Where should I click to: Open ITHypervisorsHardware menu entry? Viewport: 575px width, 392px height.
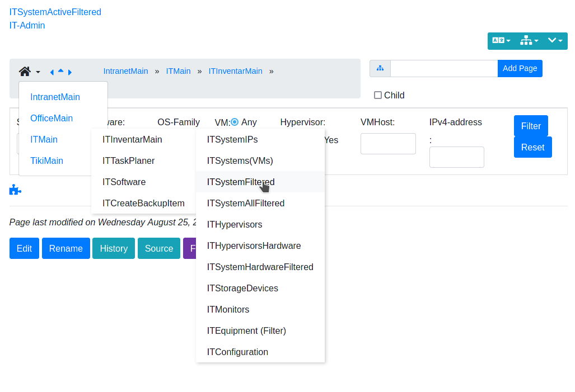tap(260, 246)
